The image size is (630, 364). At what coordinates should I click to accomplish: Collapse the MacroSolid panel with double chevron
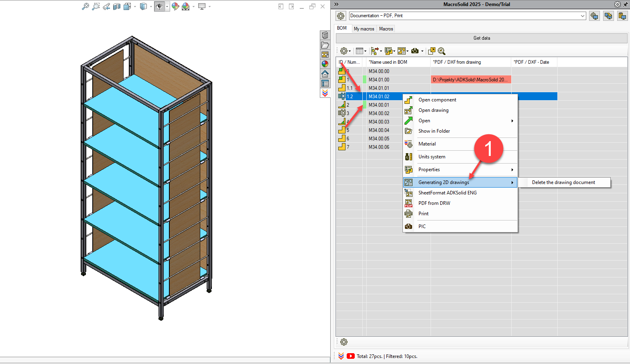[x=336, y=4]
